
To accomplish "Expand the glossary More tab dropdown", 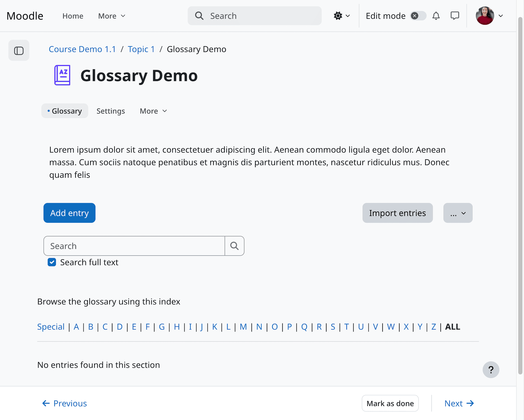I will pos(154,111).
